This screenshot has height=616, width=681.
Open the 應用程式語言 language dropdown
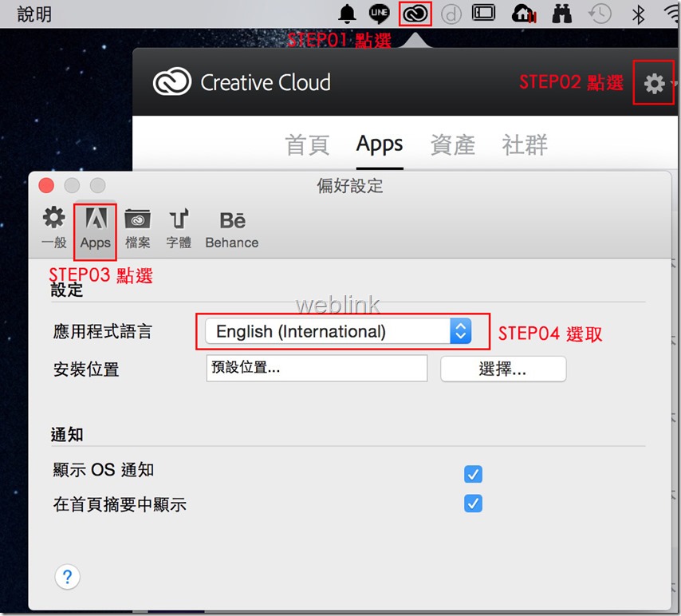(x=338, y=332)
